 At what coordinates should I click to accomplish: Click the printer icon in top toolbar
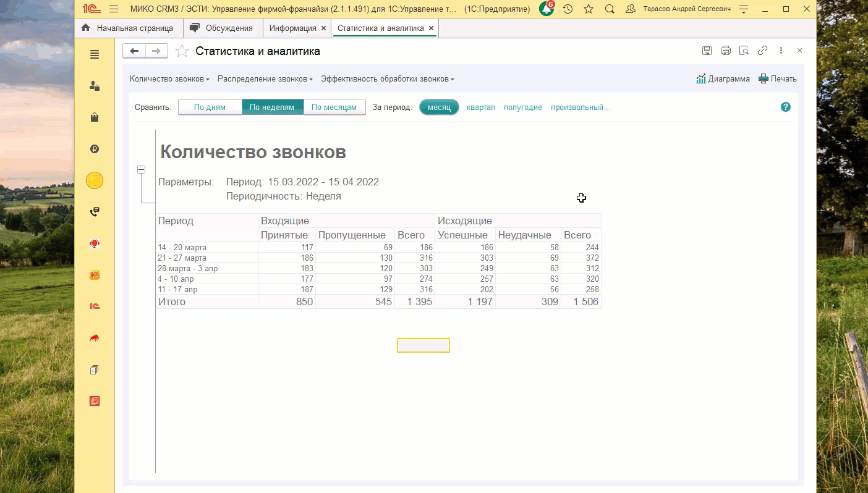click(725, 51)
